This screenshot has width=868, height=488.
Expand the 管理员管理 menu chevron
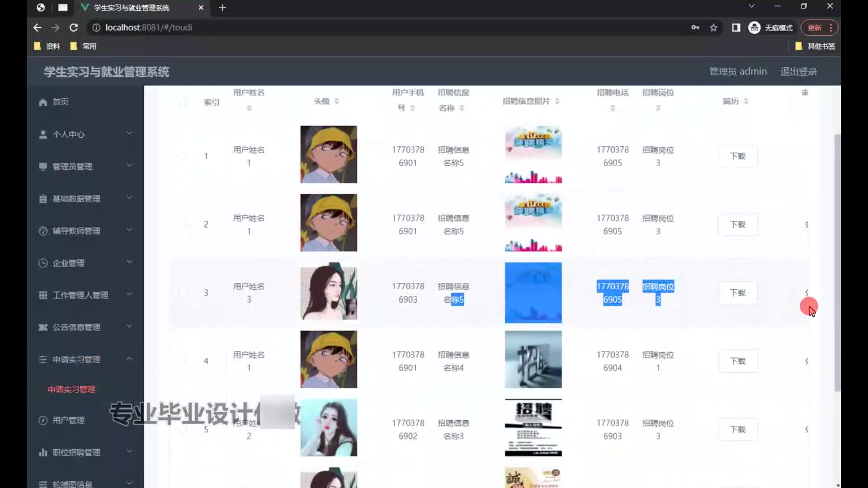pos(129,165)
